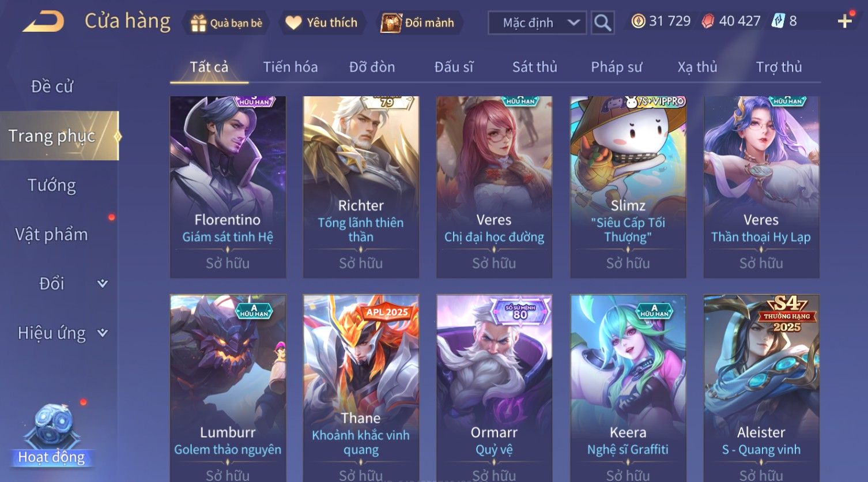Screen dimensions: 868x482
Task: Tap the plus icon to add currency
Action: 844,21
